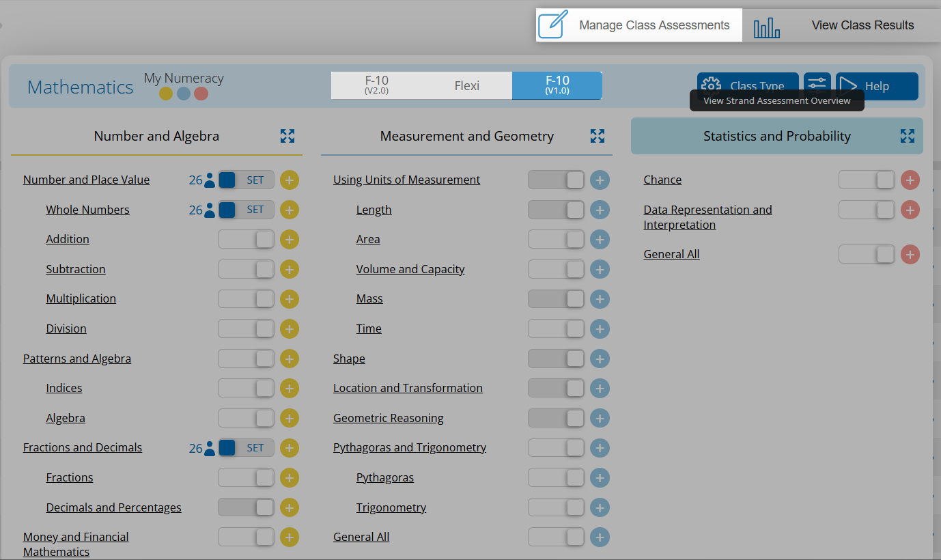Open the Help button
The image size is (941, 560).
pyautogui.click(x=877, y=86)
